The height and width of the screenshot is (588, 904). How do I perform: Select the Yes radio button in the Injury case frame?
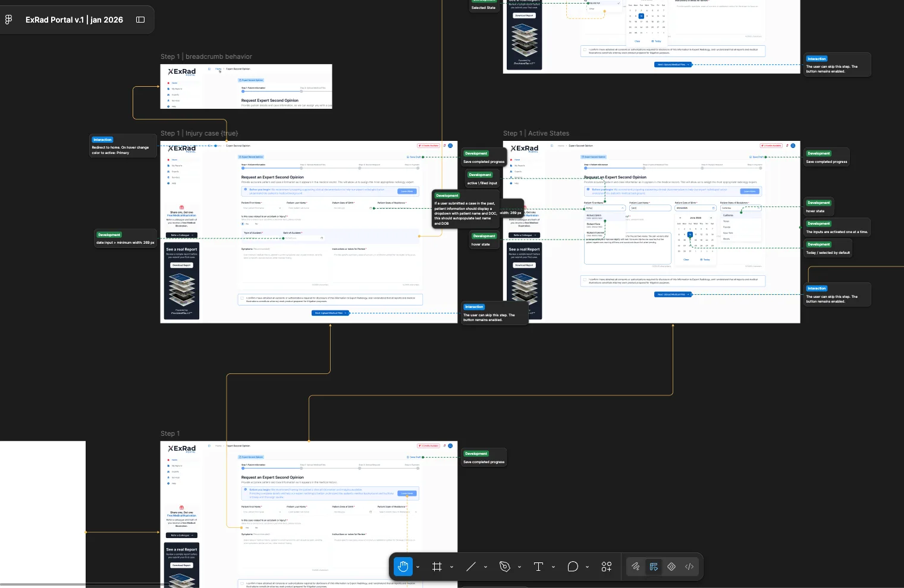243,224
